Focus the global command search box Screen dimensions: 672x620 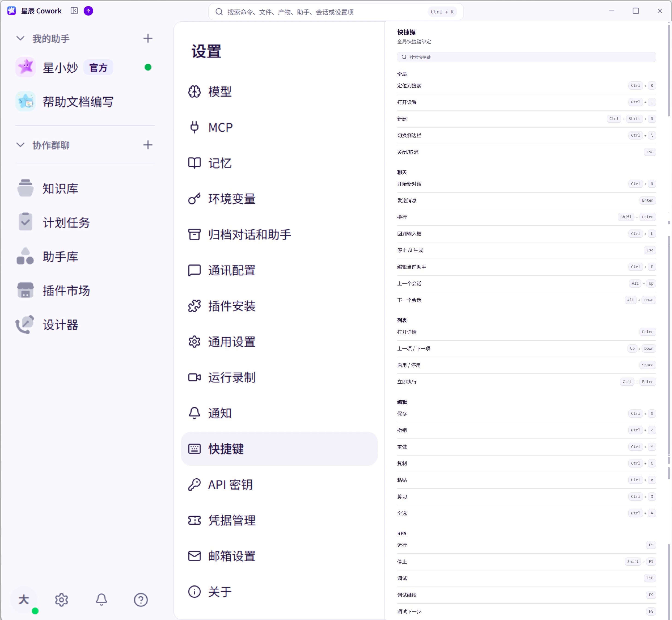click(336, 12)
